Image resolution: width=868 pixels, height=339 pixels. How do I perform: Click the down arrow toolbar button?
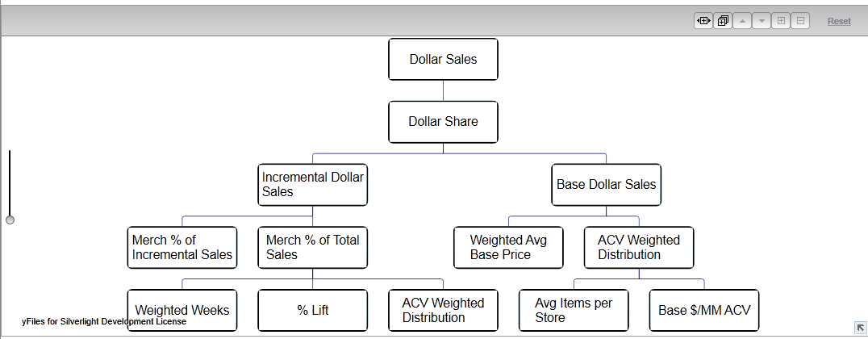pyautogui.click(x=762, y=21)
